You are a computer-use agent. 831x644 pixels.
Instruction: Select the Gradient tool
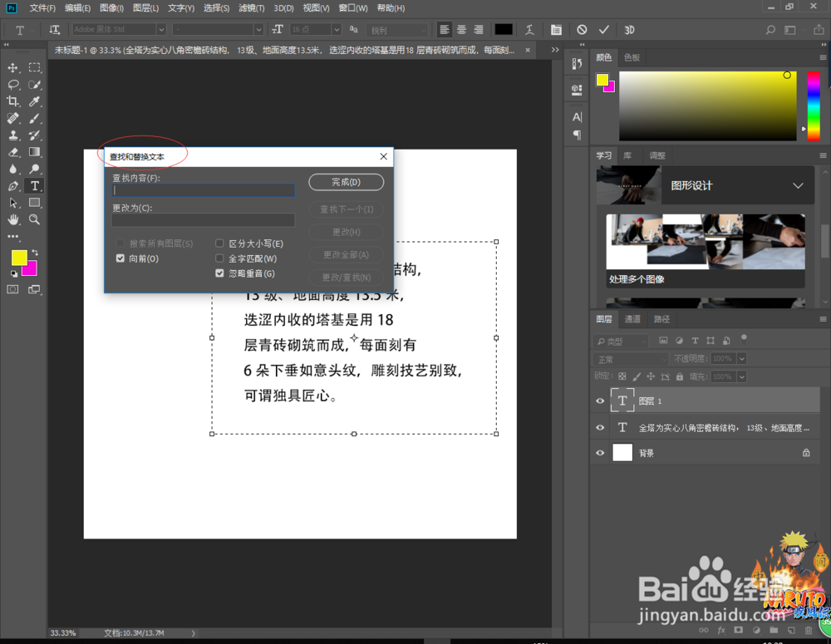tap(34, 152)
